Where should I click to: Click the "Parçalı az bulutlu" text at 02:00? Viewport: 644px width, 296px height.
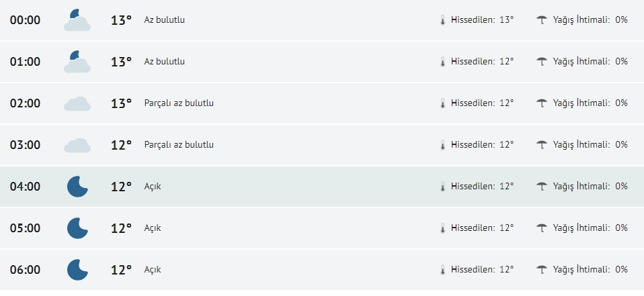[x=179, y=103]
